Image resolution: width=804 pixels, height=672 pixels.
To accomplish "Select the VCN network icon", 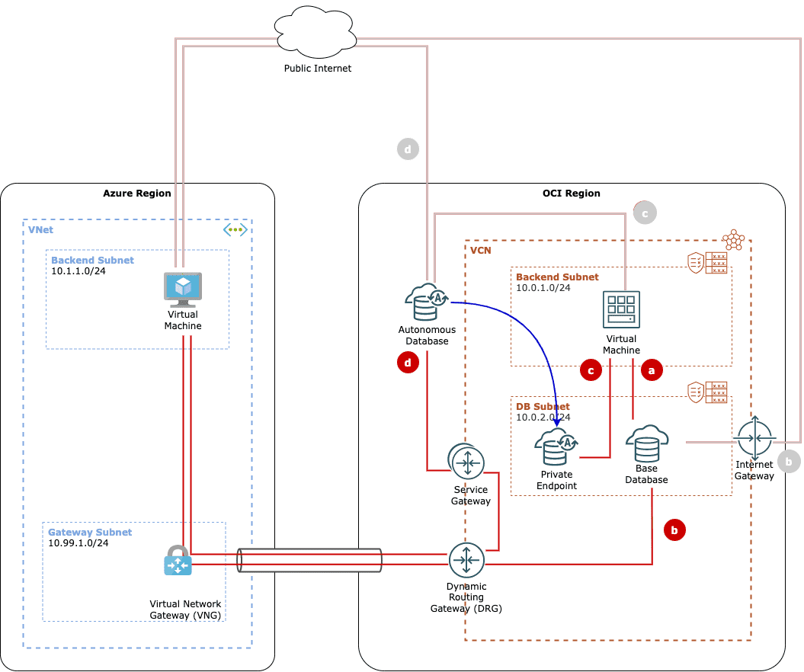I will tap(733, 240).
